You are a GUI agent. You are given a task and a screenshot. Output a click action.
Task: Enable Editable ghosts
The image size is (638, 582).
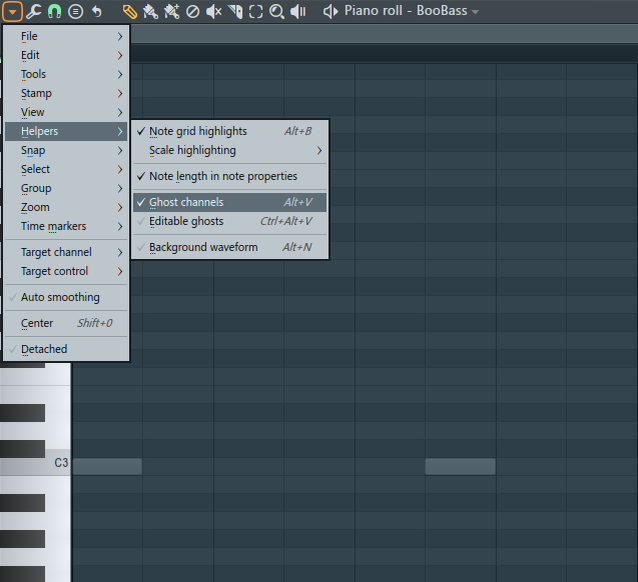pyautogui.click(x=230, y=221)
